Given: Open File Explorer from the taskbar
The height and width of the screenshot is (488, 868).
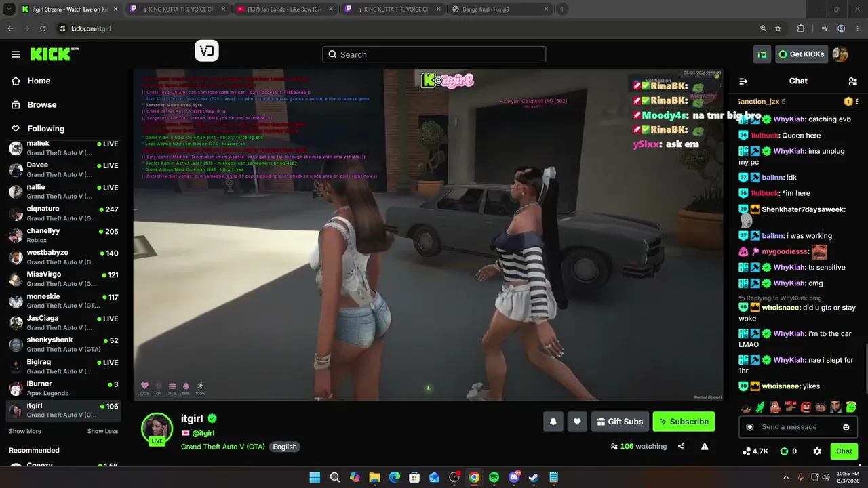Looking at the screenshot, I should point(374,477).
